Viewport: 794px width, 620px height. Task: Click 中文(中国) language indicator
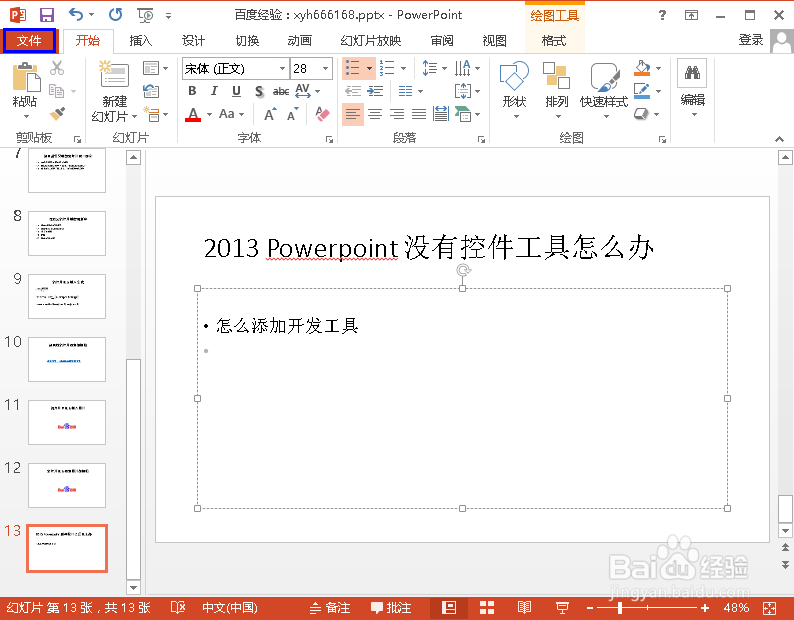(230, 607)
